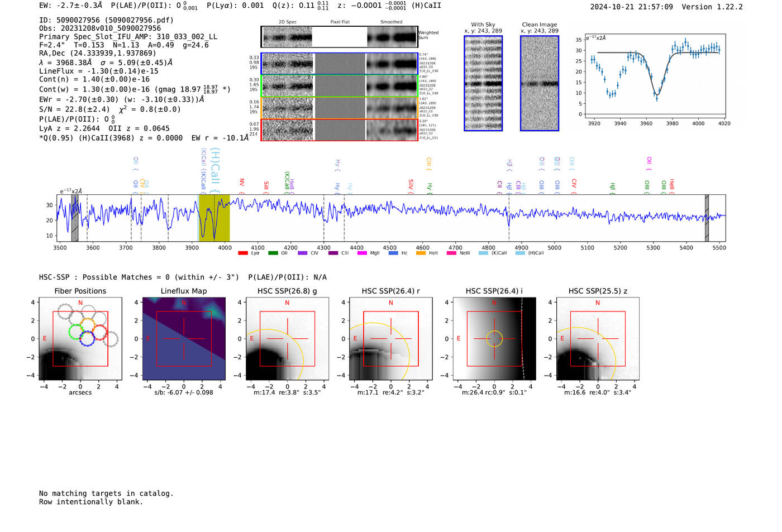Screen dimensions: 782x532
Task: Click the red fiber circle in Fiber Positions
Action: tap(99, 333)
